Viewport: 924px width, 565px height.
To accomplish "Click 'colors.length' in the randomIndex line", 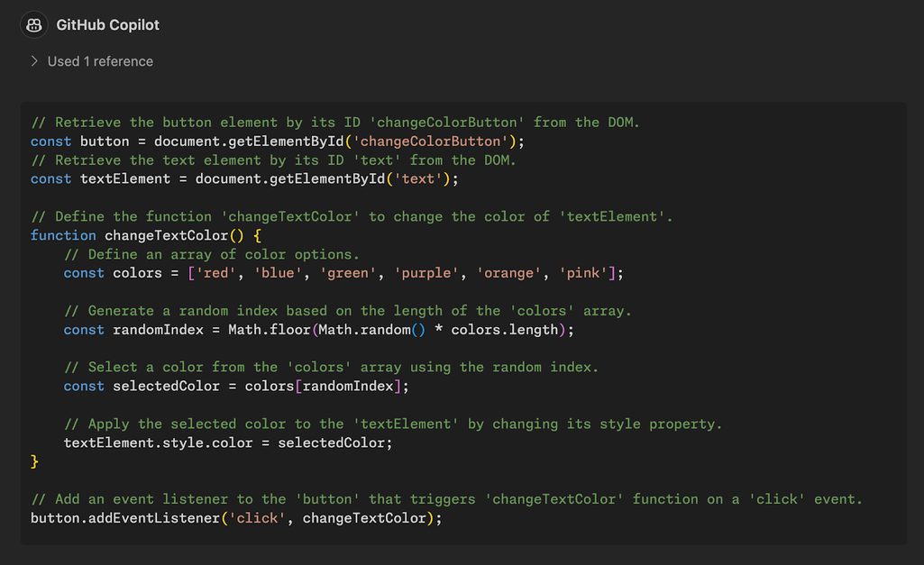I will (x=504, y=330).
